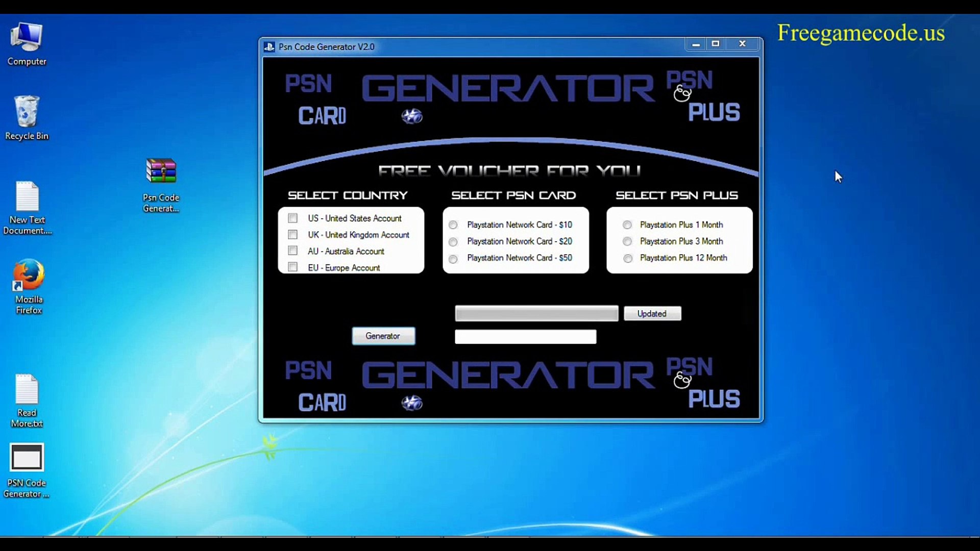Maximize the Psn Code Generator window
980x551 pixels.
(x=715, y=44)
